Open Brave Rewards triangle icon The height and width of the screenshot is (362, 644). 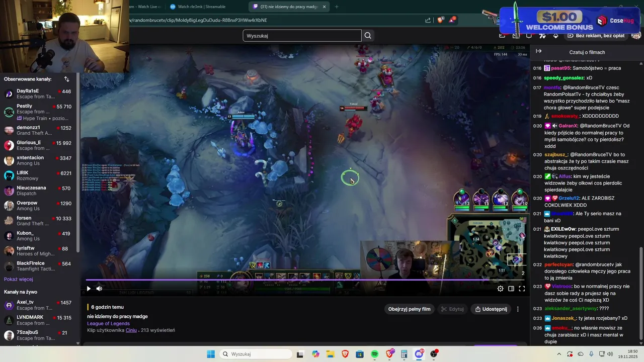452,20
